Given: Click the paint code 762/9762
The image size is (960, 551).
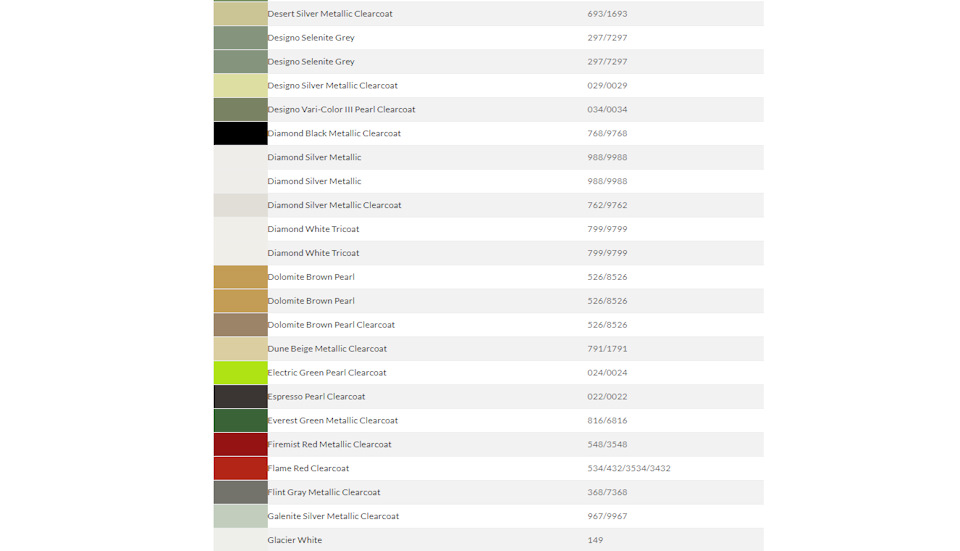Looking at the screenshot, I should [x=607, y=205].
